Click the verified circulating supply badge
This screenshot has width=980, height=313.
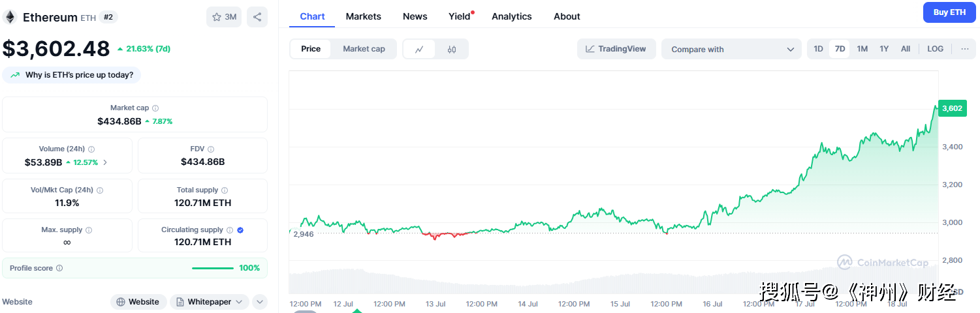(x=240, y=230)
